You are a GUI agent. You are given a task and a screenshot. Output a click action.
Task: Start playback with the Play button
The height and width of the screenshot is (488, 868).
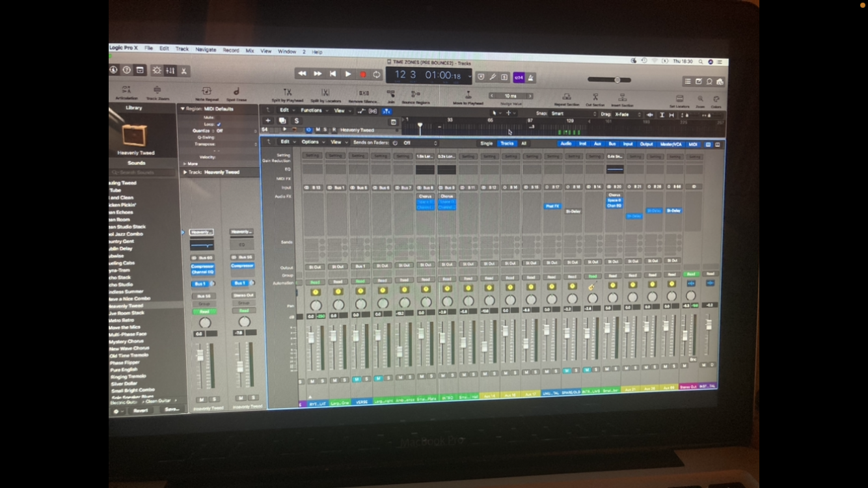[x=348, y=74]
